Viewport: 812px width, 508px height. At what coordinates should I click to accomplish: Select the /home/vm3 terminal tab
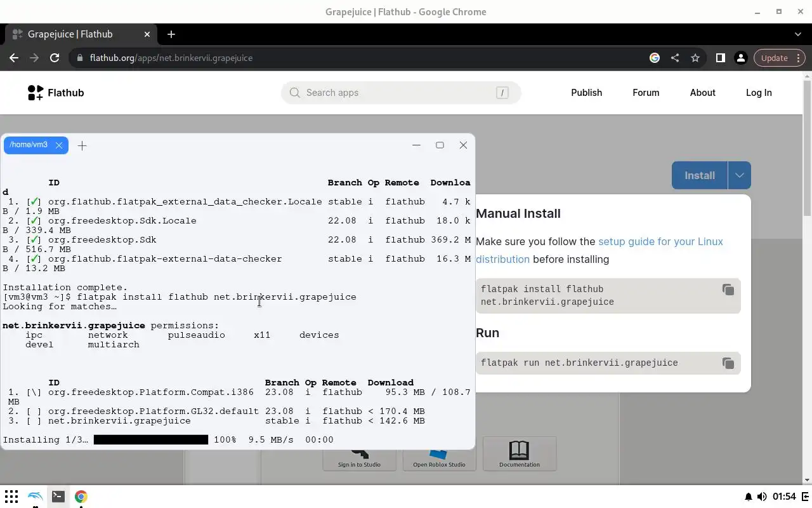pyautogui.click(x=36, y=145)
